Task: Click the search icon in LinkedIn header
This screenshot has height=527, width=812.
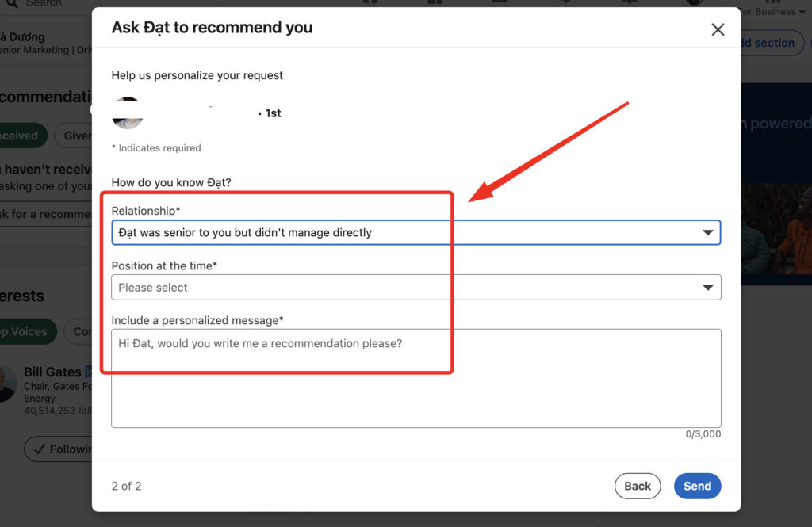Action: pyautogui.click(x=12, y=3)
